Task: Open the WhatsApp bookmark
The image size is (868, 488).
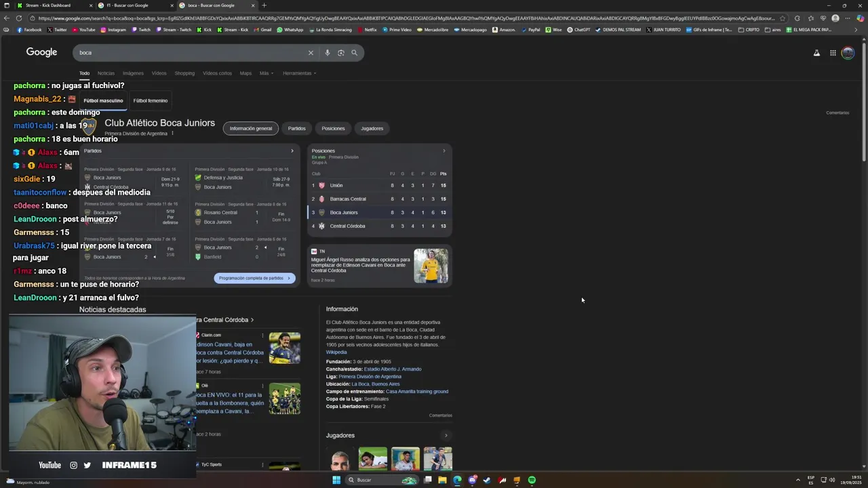Action: tap(290, 30)
